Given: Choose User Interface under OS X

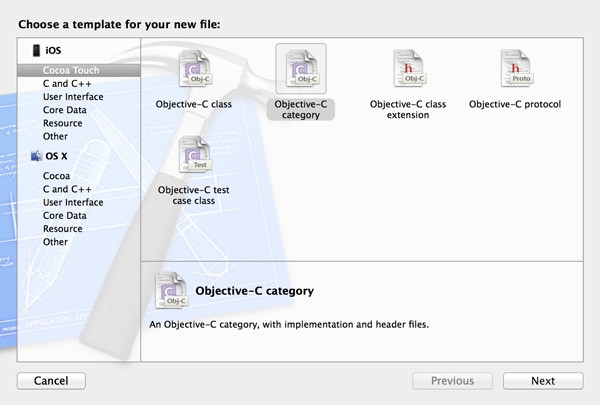Looking at the screenshot, I should 73,202.
